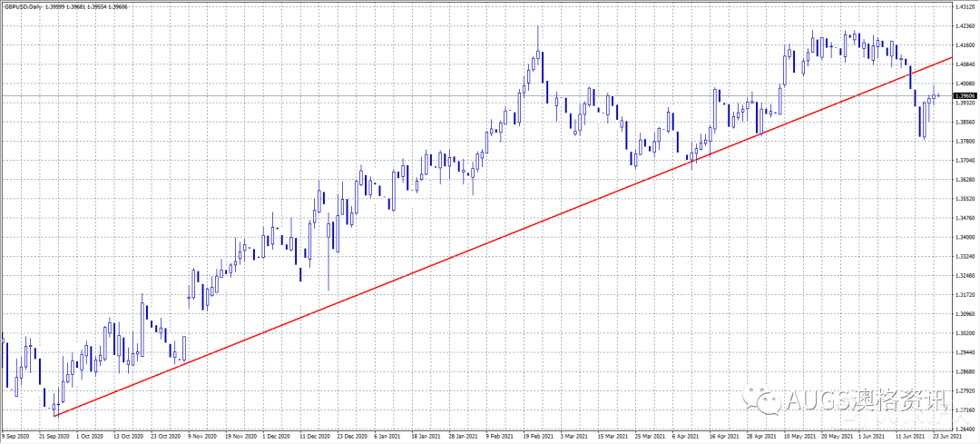The height and width of the screenshot is (444, 980).
Task: Click the current price label 1.39606
Action: [x=965, y=95]
